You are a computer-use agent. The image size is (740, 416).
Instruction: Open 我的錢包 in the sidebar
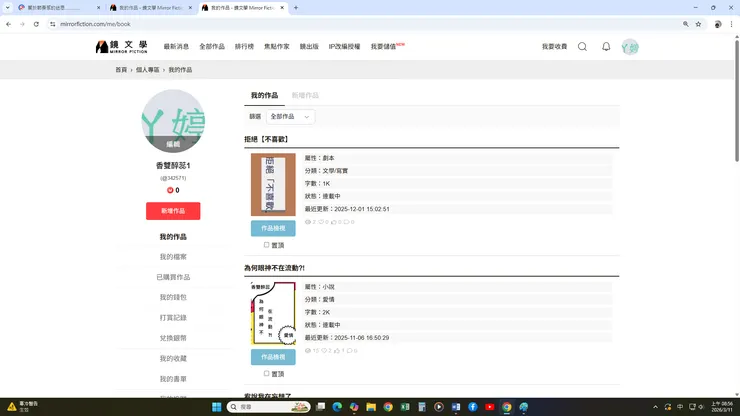point(173,297)
